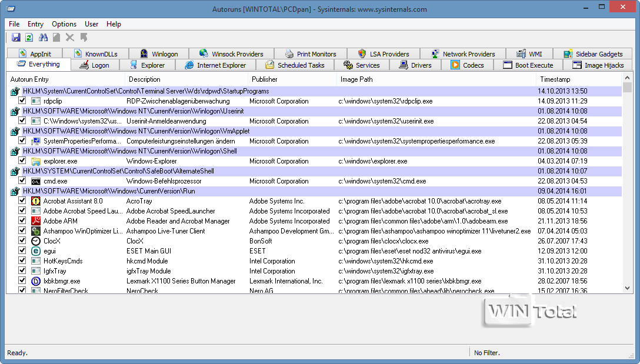Sort by the Publisher column header

point(265,79)
